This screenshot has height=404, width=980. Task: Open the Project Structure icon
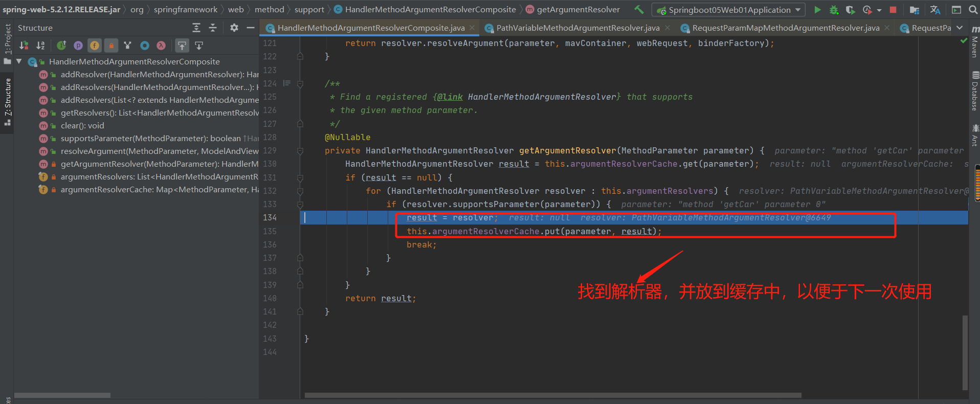click(x=915, y=10)
